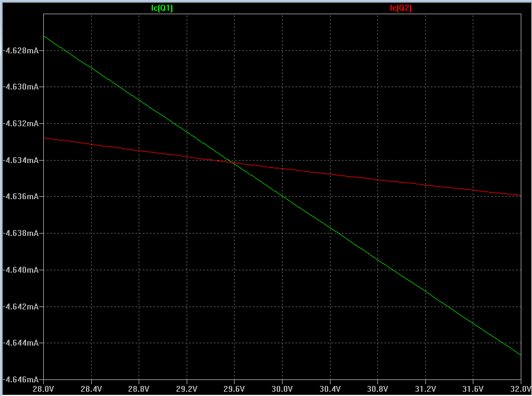Image resolution: width=532 pixels, height=396 pixels.
Task: Click the -4.630mA vertical axis label
Action: 20,87
